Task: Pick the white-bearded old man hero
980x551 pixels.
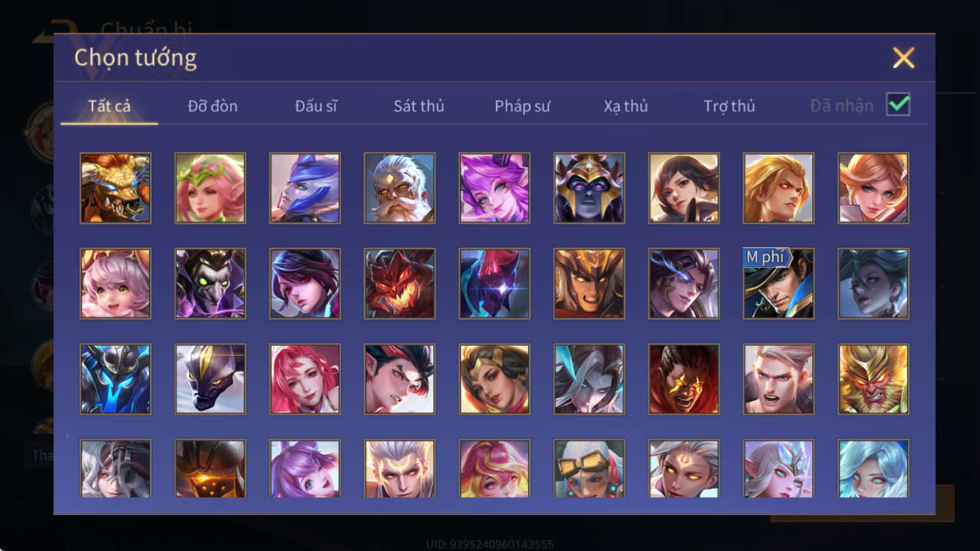Action: [x=399, y=188]
